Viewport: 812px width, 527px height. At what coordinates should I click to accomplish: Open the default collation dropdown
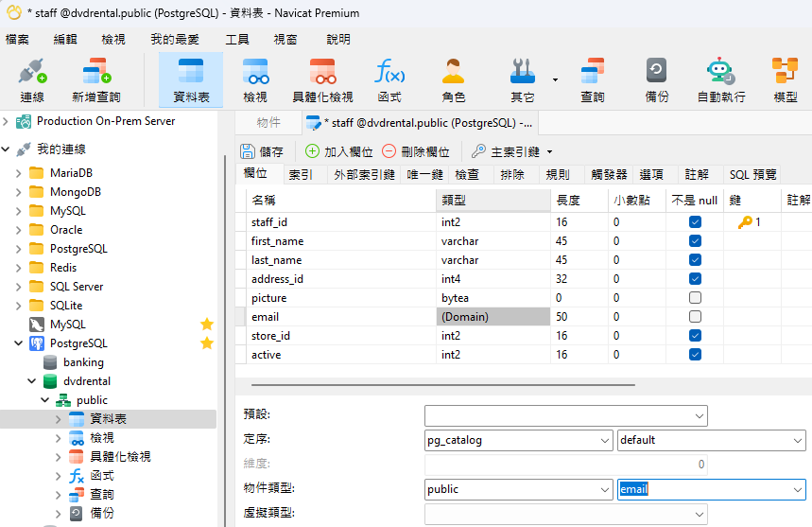click(798, 440)
